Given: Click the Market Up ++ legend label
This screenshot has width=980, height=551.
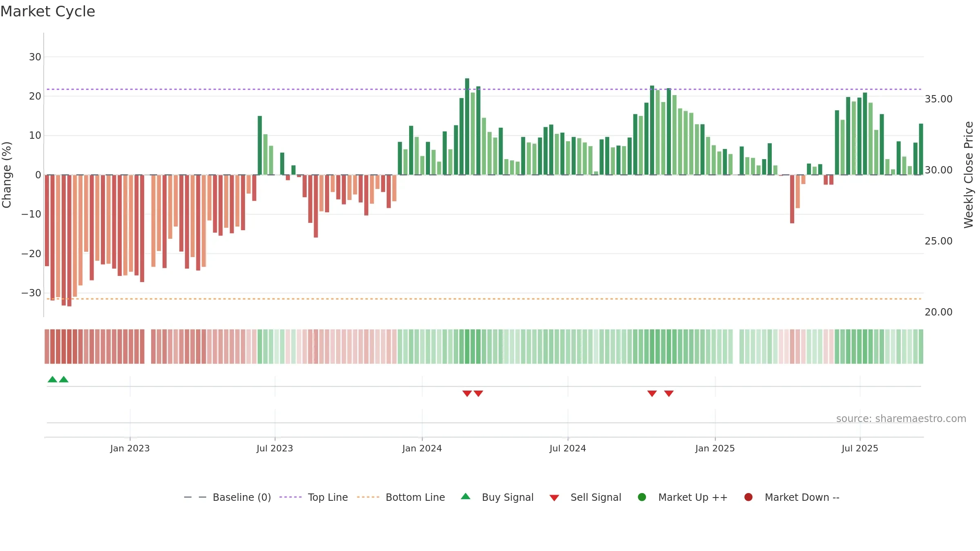Looking at the screenshot, I should click(x=693, y=497).
